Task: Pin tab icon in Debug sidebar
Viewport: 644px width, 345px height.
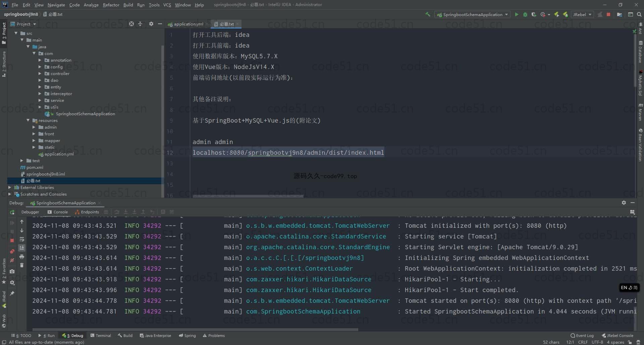Action: (x=12, y=293)
